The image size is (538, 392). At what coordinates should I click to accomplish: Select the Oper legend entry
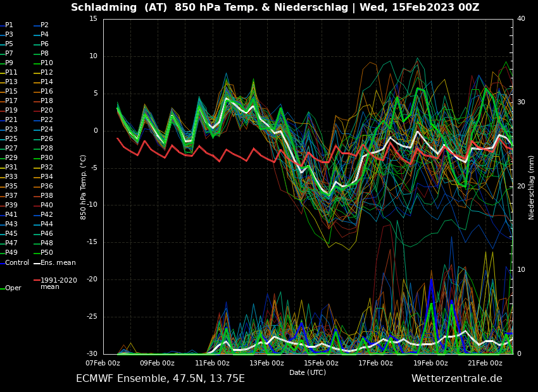point(13,288)
